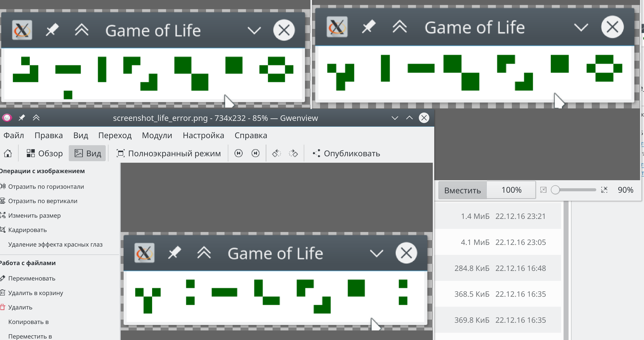
Task: Toggle the Вид view mode toolbar button
Action: [x=87, y=153]
